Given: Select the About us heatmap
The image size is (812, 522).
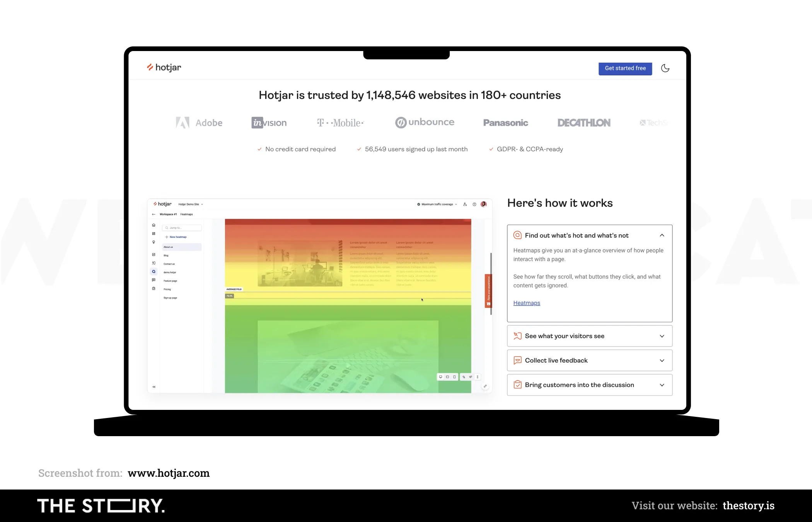Looking at the screenshot, I should coord(182,247).
